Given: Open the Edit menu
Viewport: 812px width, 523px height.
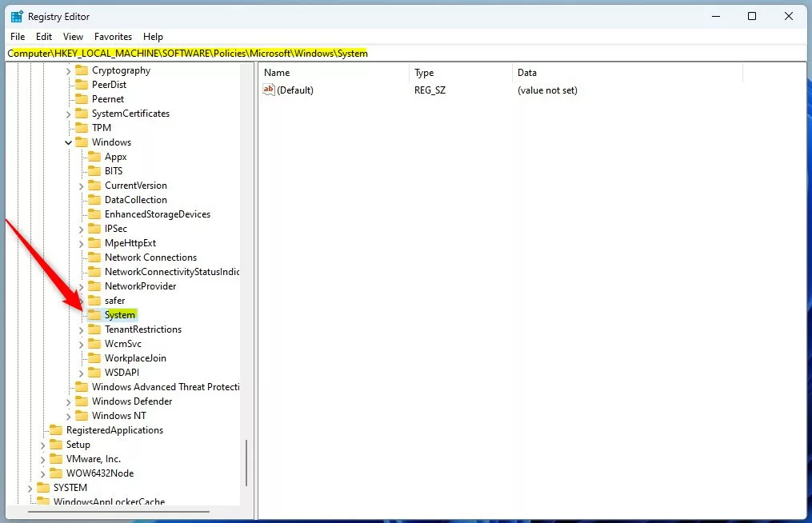Looking at the screenshot, I should pyautogui.click(x=44, y=37).
